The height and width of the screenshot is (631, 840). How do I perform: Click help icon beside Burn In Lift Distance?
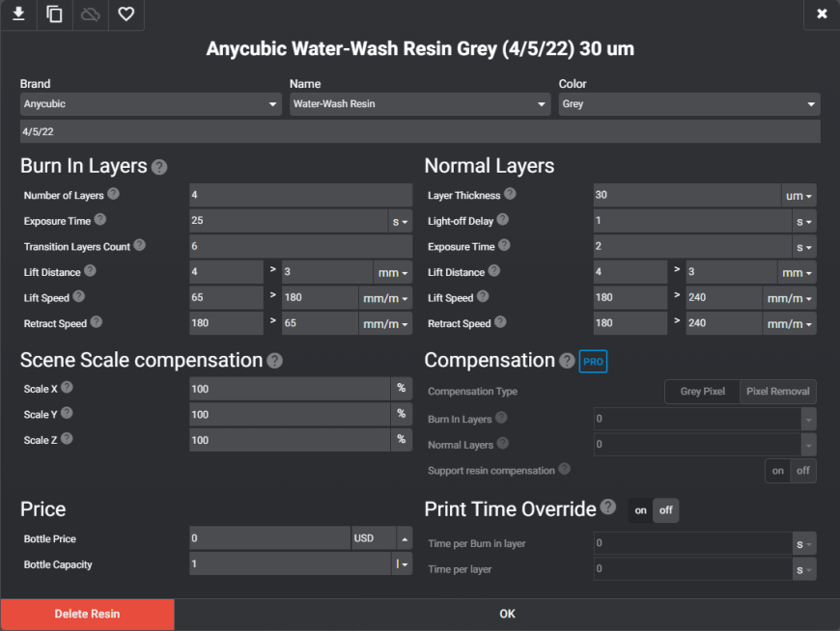90,271
